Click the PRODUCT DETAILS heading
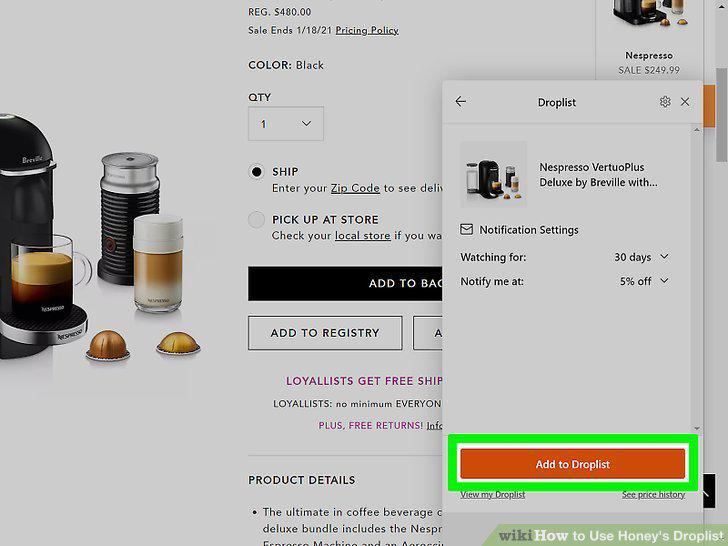728x546 pixels. point(302,480)
